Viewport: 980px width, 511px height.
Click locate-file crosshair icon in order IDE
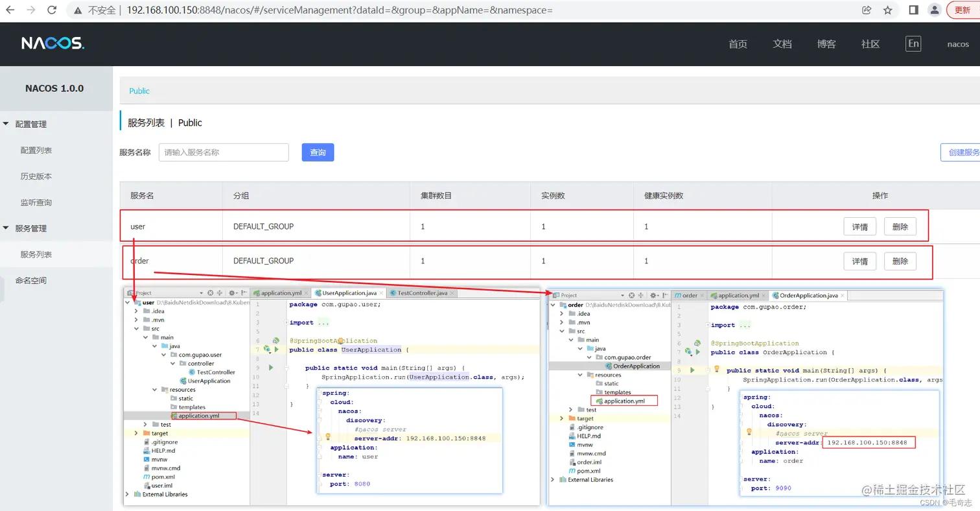pyautogui.click(x=631, y=295)
